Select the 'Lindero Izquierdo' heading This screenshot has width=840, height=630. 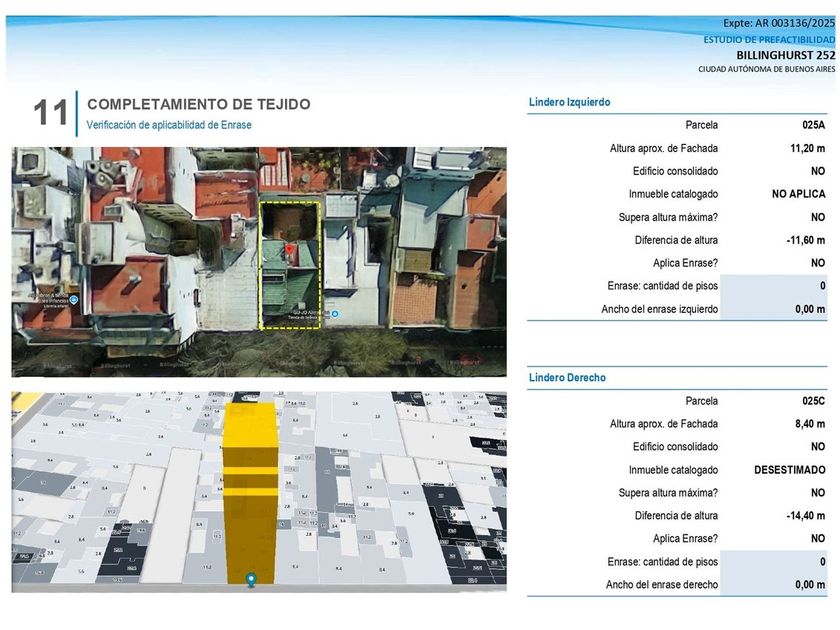click(x=569, y=102)
